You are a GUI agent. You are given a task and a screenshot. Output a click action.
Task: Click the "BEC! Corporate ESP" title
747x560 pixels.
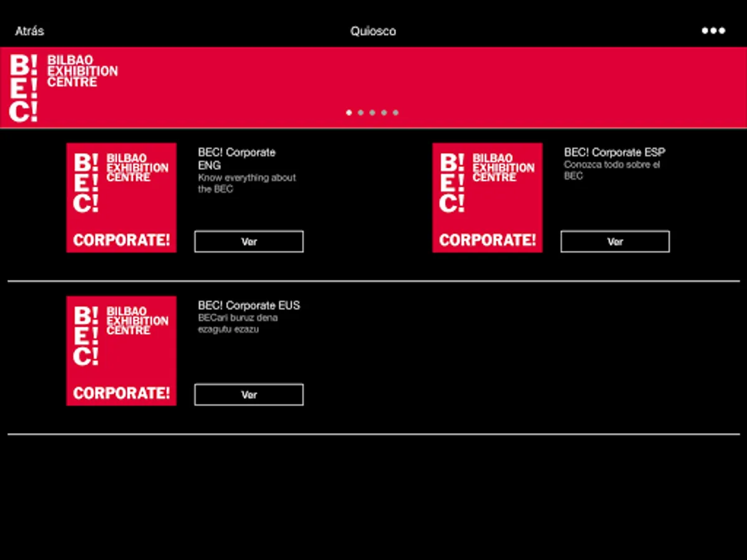[614, 152]
